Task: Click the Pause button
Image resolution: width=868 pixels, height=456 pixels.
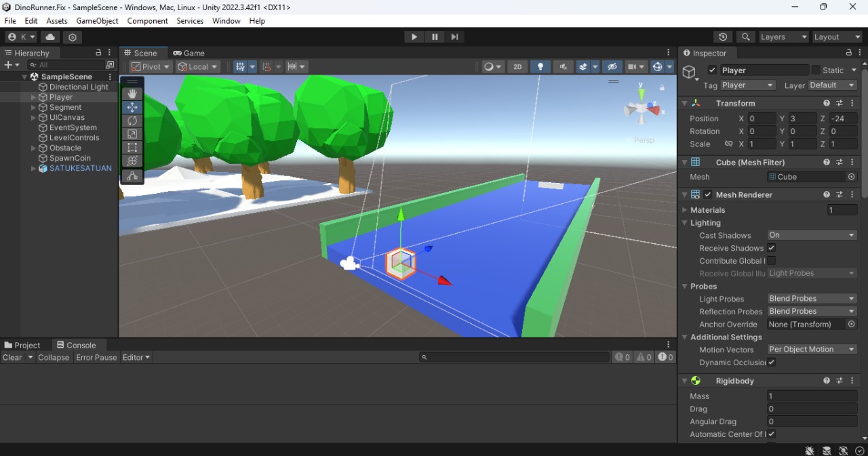Action: tap(435, 37)
